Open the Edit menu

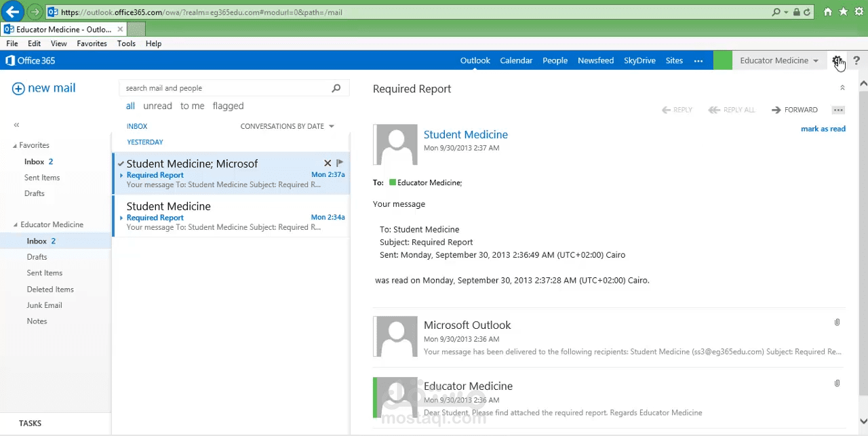35,43
